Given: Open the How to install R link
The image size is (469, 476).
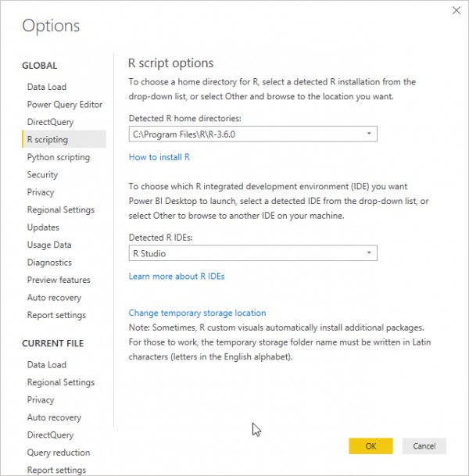Looking at the screenshot, I should pos(159,157).
